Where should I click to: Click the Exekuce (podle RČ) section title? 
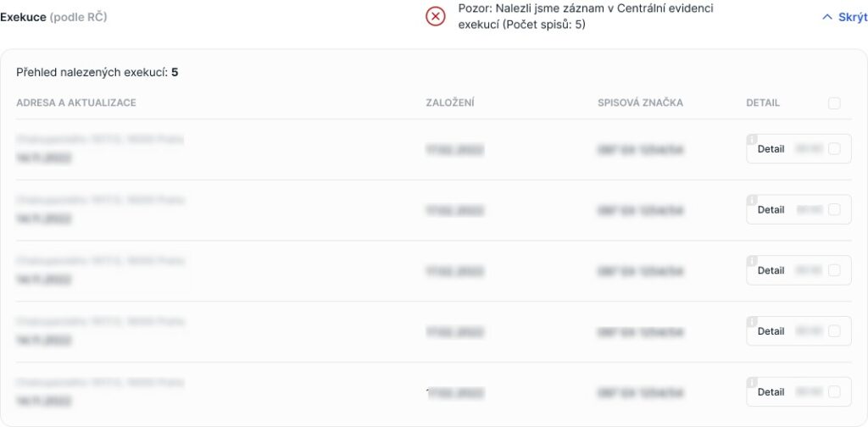(x=53, y=17)
